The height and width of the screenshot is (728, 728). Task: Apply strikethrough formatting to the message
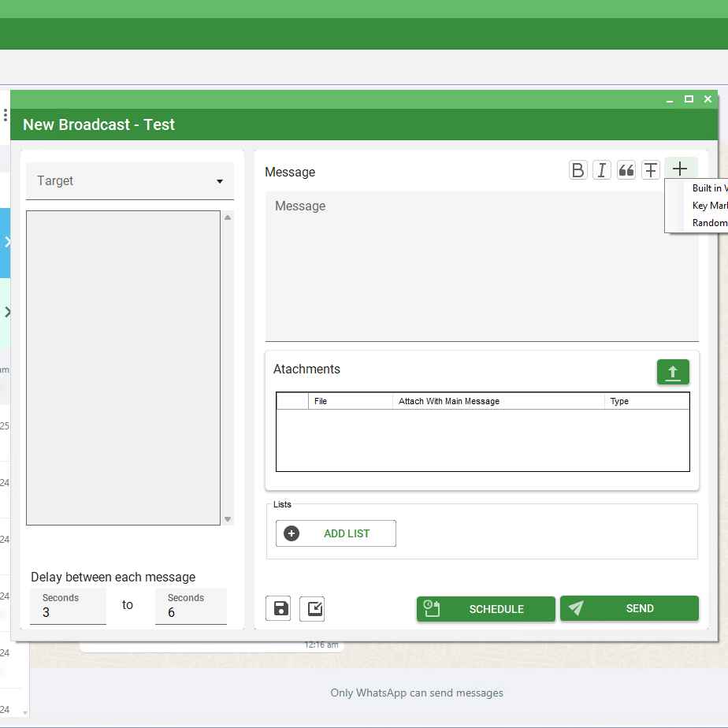(650, 169)
